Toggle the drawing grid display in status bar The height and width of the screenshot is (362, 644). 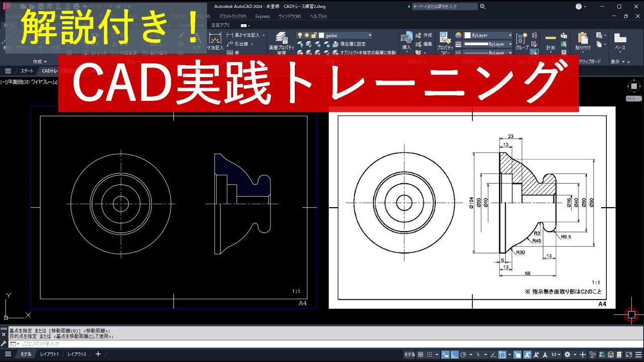pyautogui.click(x=421, y=354)
